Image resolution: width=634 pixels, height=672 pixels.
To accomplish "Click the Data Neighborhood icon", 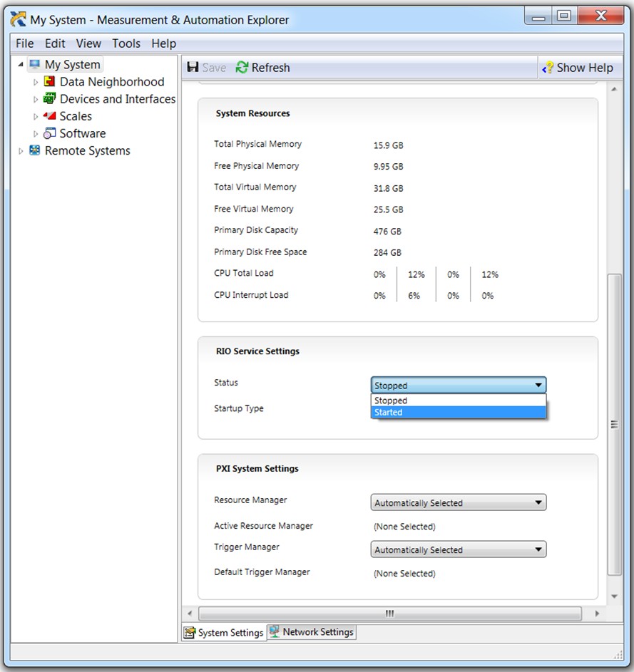I will tap(50, 82).
